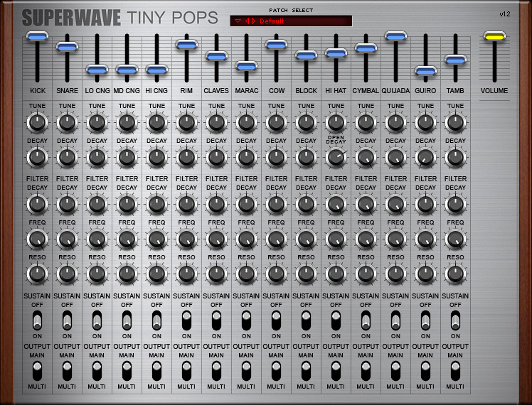The width and height of the screenshot is (532, 405).
Task: Click the KICK level fader handle
Action: point(37,36)
